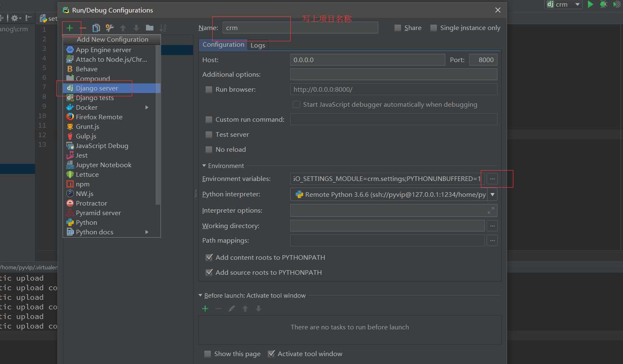Open Path mappings browse button
623x364 pixels.
click(x=492, y=241)
